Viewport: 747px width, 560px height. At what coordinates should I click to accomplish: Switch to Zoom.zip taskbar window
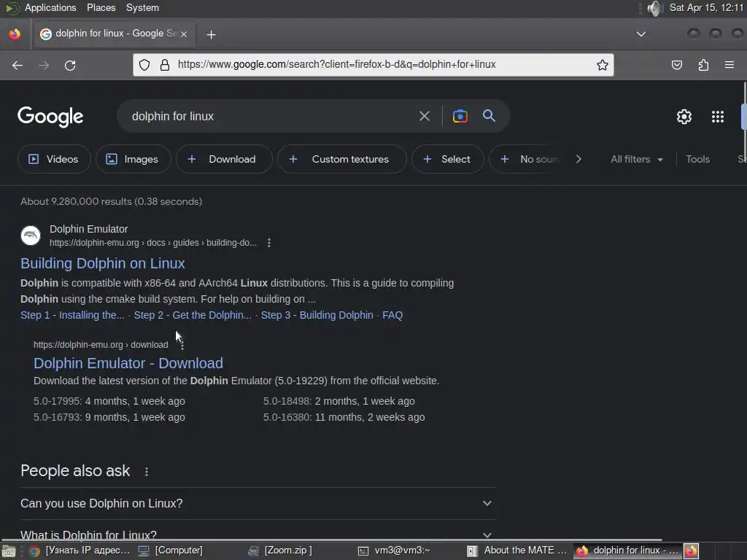click(280, 551)
